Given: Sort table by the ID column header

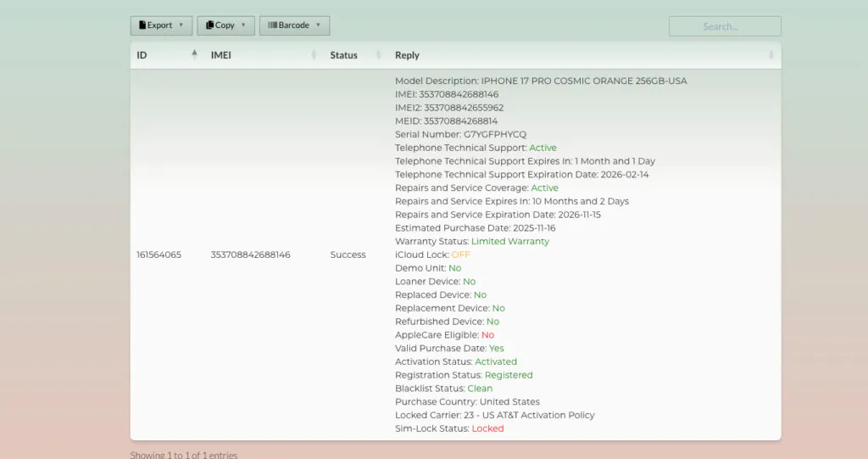Looking at the screenshot, I should (167, 55).
